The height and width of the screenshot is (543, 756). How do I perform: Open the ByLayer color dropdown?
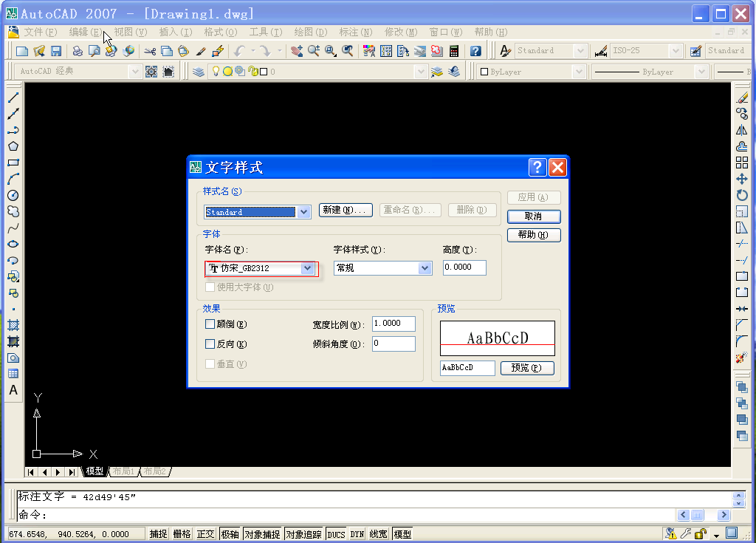[x=579, y=72]
